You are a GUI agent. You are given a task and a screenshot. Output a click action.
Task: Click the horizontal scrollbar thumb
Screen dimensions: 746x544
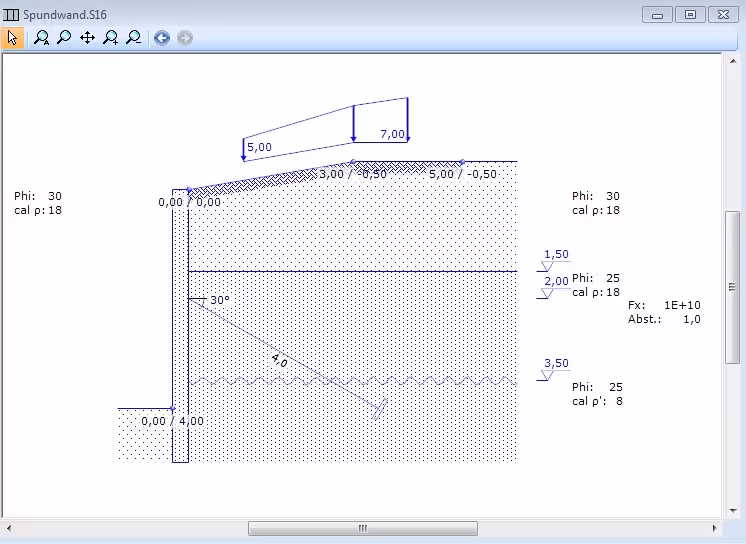pos(362,528)
